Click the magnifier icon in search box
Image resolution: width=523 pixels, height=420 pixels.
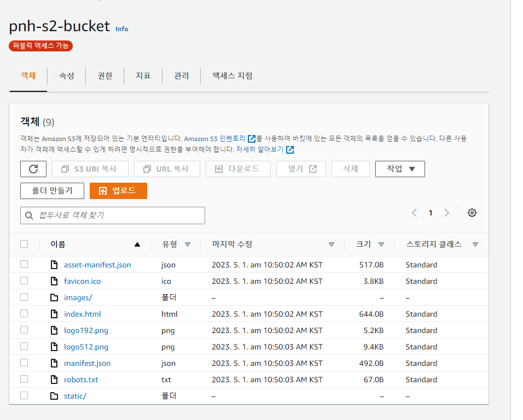coord(29,215)
